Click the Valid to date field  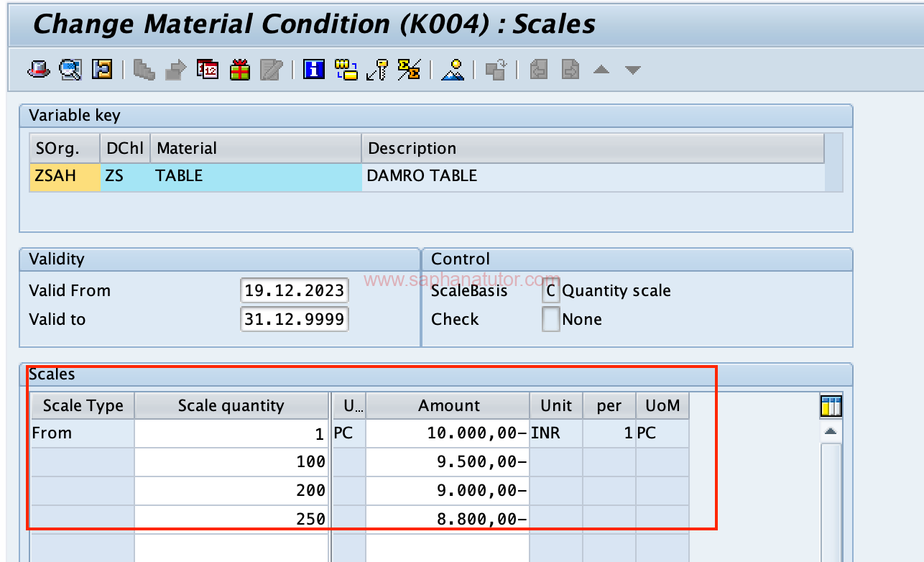[x=295, y=319]
